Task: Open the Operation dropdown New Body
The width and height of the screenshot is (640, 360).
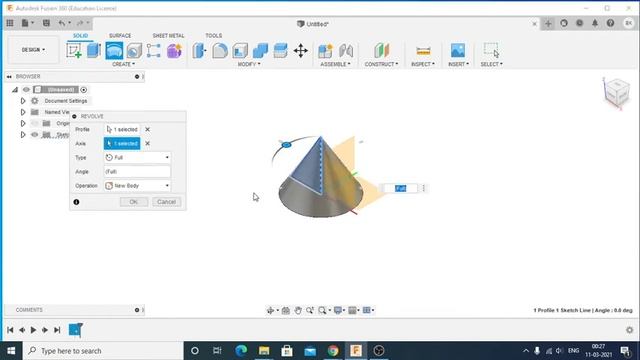Action: 137,186
